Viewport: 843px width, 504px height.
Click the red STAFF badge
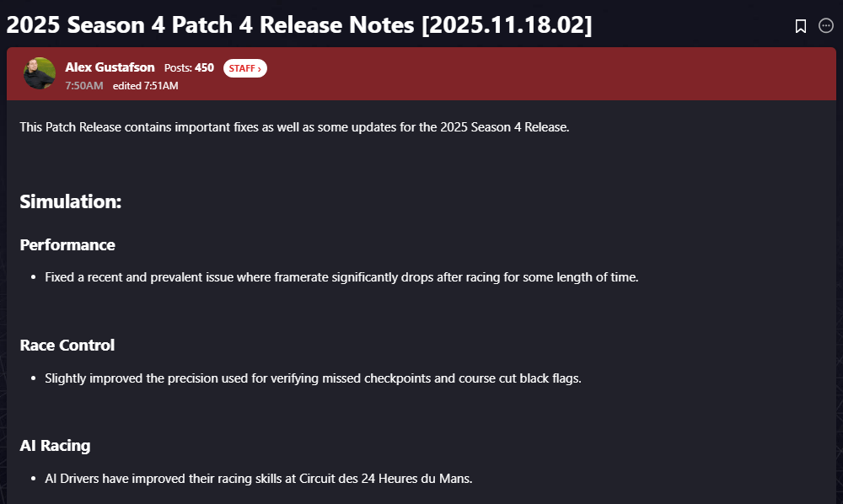pyautogui.click(x=244, y=68)
